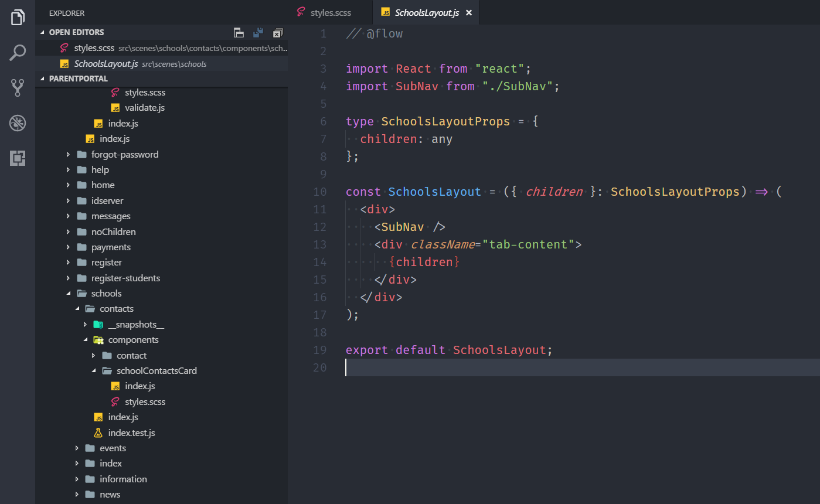Screen dimensions: 820x504
Task: Open the Extensions view icon
Action: point(18,158)
